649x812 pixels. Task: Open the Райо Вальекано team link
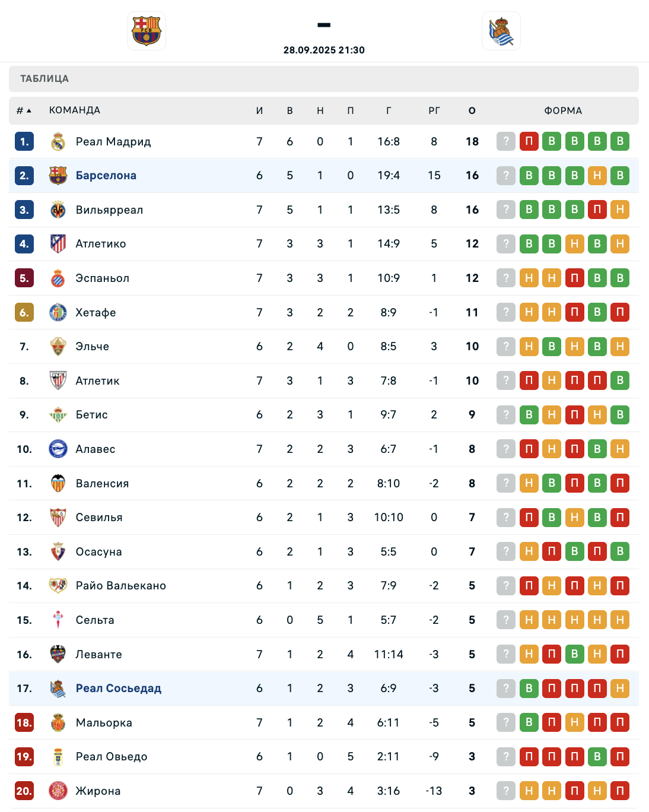tap(121, 585)
